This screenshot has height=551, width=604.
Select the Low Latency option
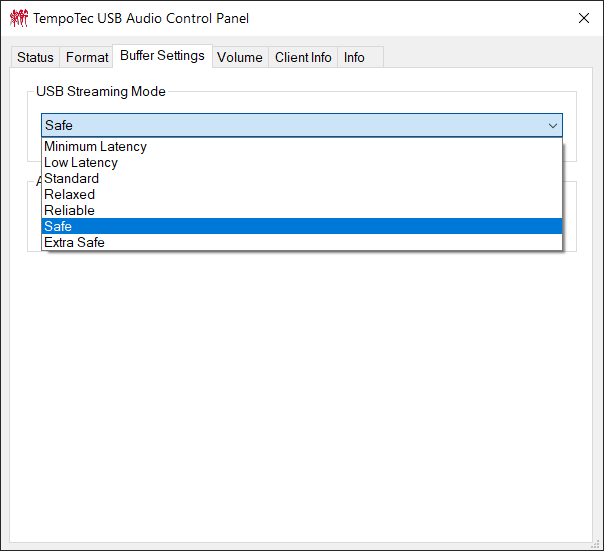point(81,163)
